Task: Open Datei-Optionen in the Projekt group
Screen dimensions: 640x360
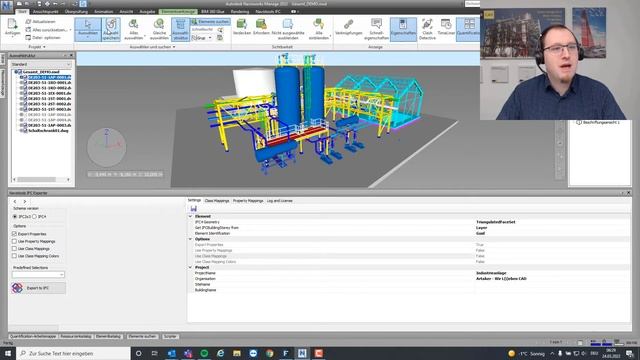Action: 43,38
